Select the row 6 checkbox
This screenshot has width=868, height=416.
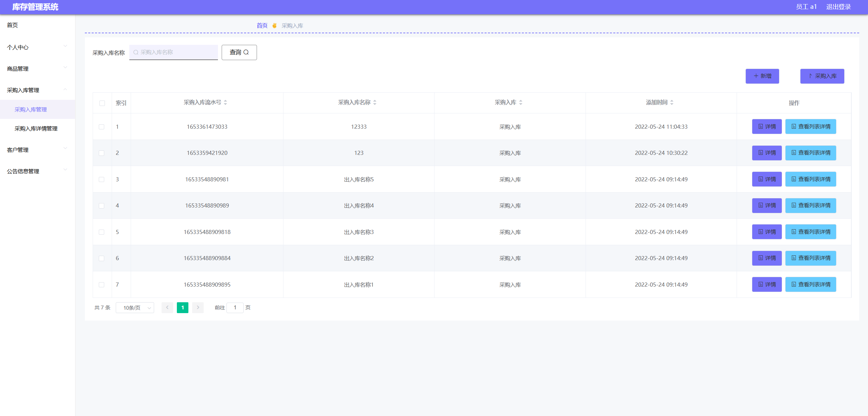tap(101, 258)
